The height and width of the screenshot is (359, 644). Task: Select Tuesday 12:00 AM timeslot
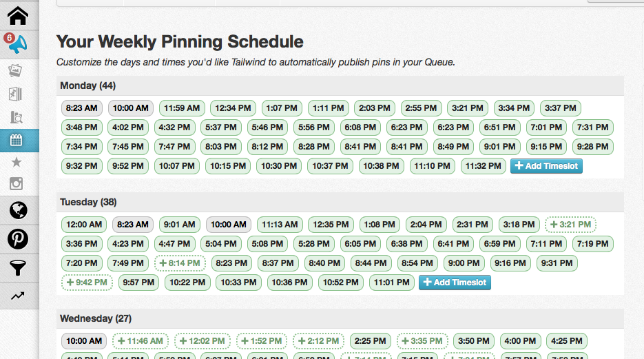tap(84, 225)
